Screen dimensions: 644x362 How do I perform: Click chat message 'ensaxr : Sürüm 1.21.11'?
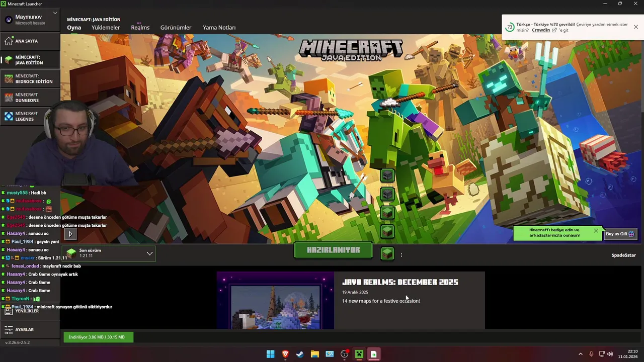pyautogui.click(x=34, y=258)
